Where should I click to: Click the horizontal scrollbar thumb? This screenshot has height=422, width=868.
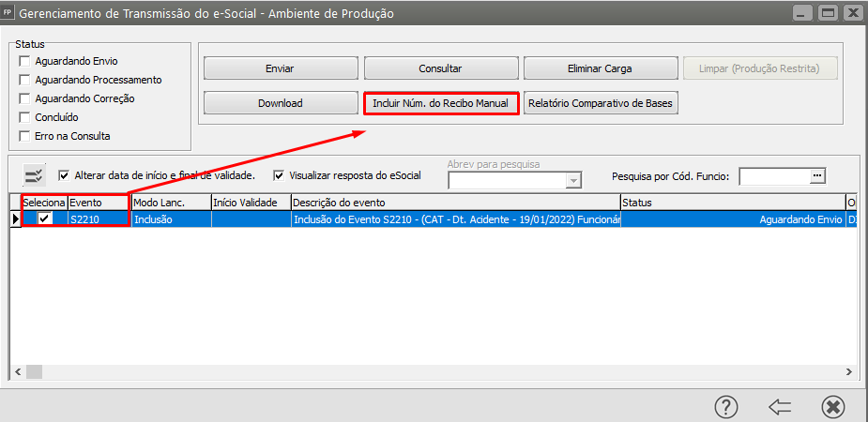coord(35,371)
